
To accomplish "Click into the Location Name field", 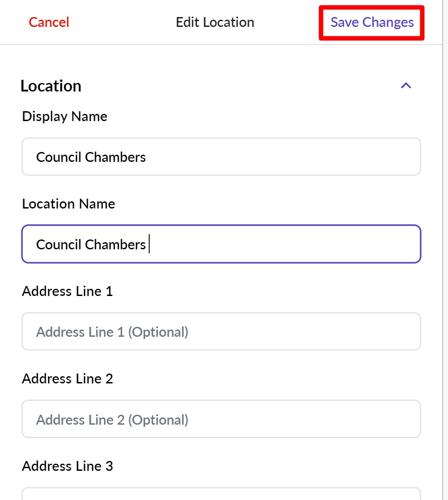I will (x=269, y=244).
